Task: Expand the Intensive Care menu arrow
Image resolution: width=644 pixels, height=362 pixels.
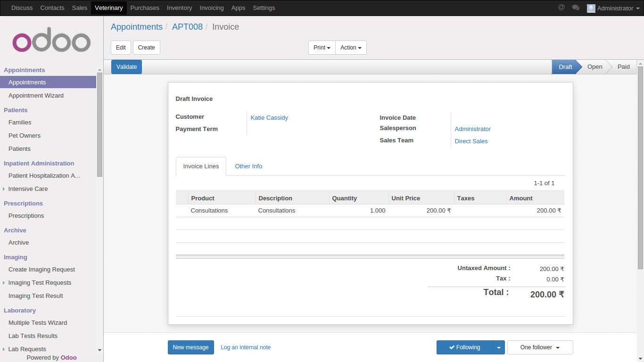Action: pyautogui.click(x=4, y=189)
